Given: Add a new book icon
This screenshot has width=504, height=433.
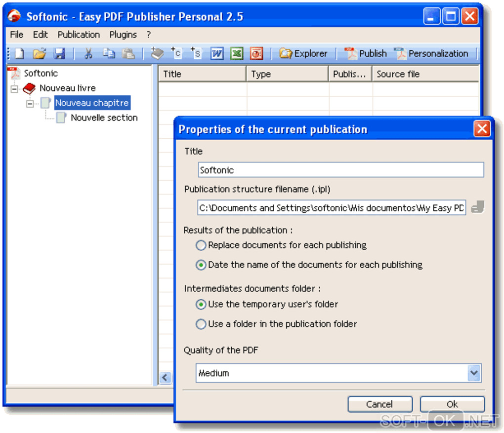Looking at the screenshot, I should 157,53.
